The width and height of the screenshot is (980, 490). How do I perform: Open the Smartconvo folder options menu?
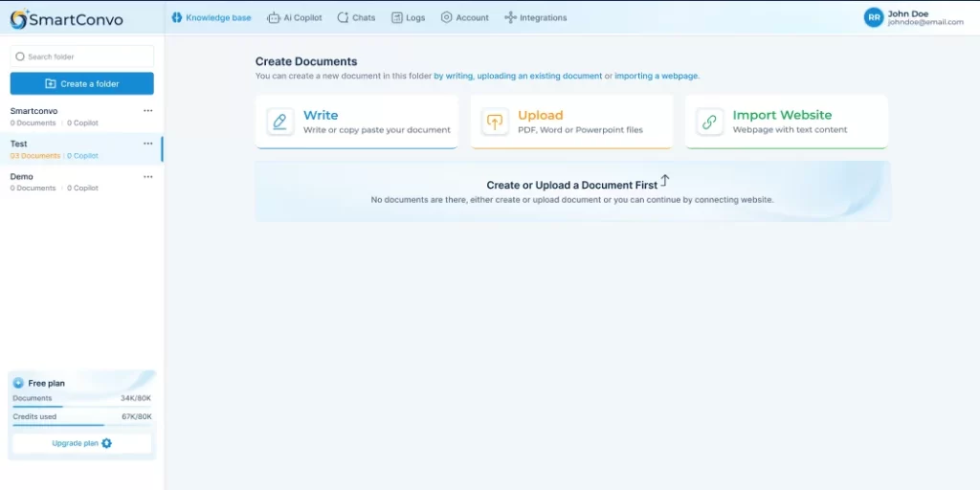tap(148, 111)
